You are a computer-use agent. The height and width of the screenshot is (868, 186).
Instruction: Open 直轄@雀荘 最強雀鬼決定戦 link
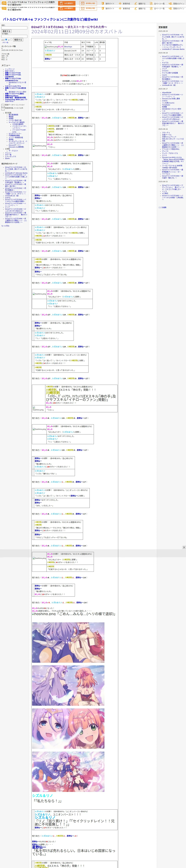15,98
